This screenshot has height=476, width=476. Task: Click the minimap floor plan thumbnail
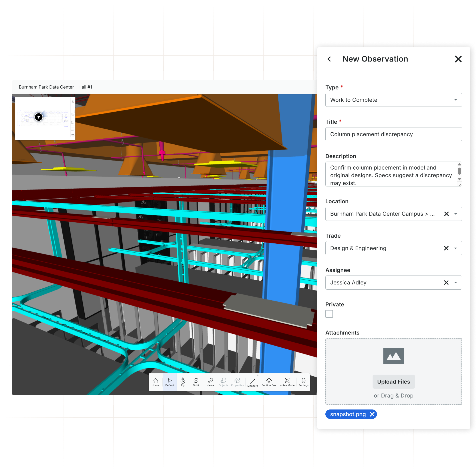pos(45,119)
